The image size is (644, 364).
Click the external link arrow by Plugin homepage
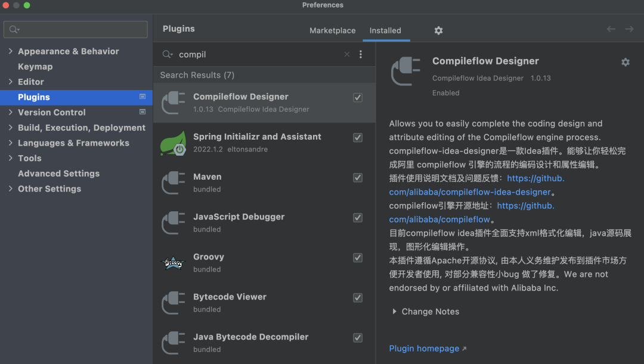click(x=464, y=349)
